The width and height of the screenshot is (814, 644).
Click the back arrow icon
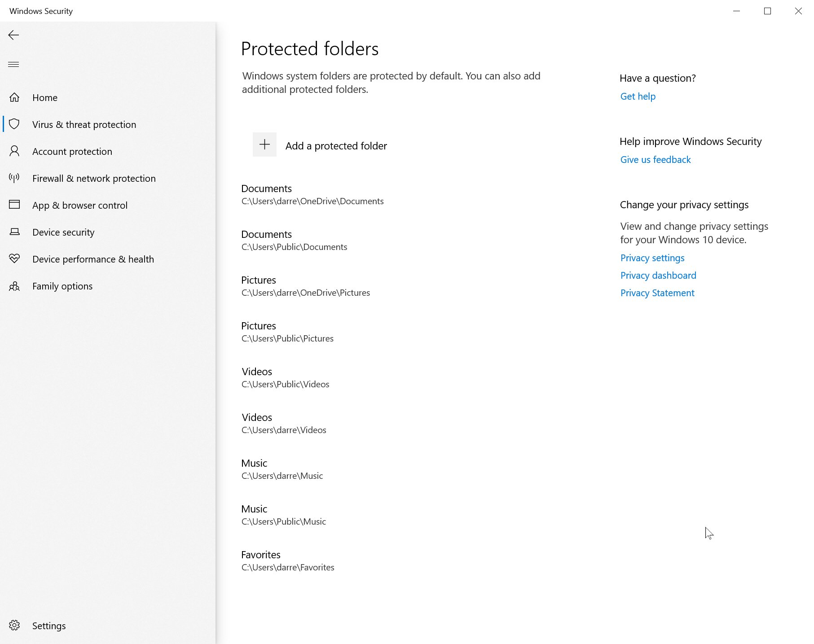(x=13, y=35)
